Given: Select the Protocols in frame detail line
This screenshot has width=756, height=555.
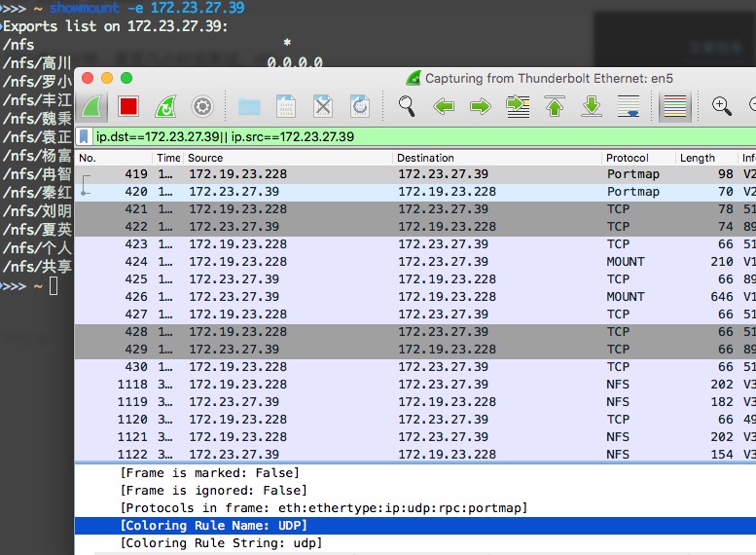Looking at the screenshot, I should tap(415, 508).
